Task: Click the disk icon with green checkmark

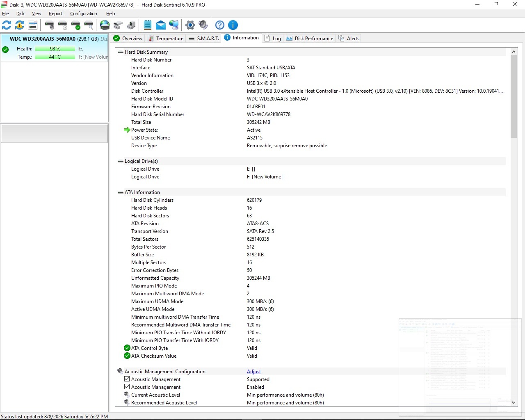Action: (x=75, y=25)
